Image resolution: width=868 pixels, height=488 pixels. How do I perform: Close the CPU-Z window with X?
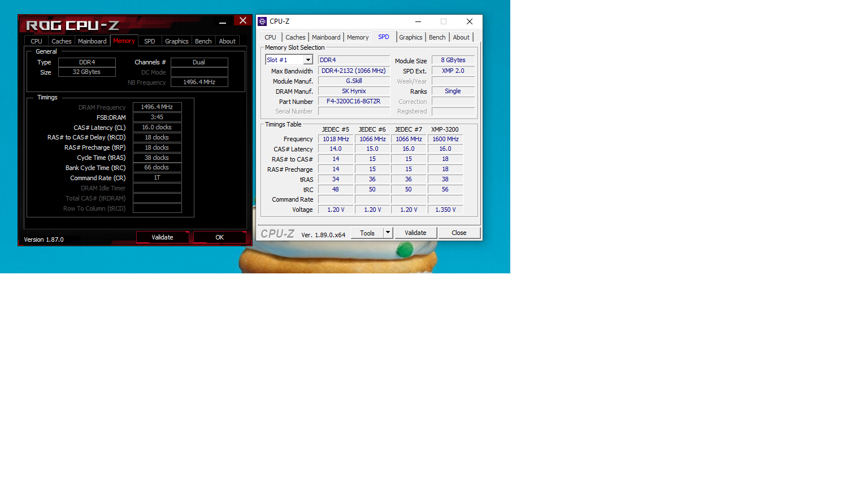(x=470, y=21)
